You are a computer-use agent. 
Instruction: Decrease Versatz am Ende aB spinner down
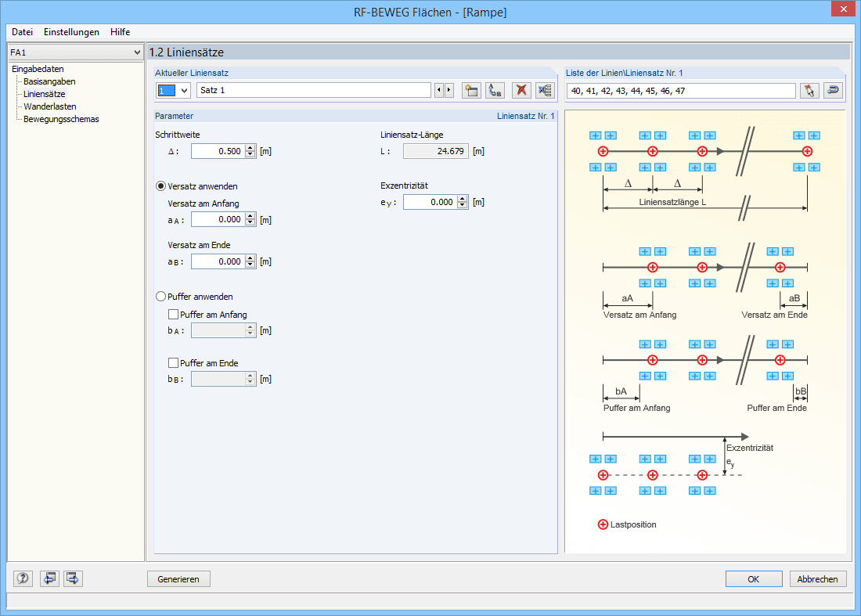(x=250, y=265)
